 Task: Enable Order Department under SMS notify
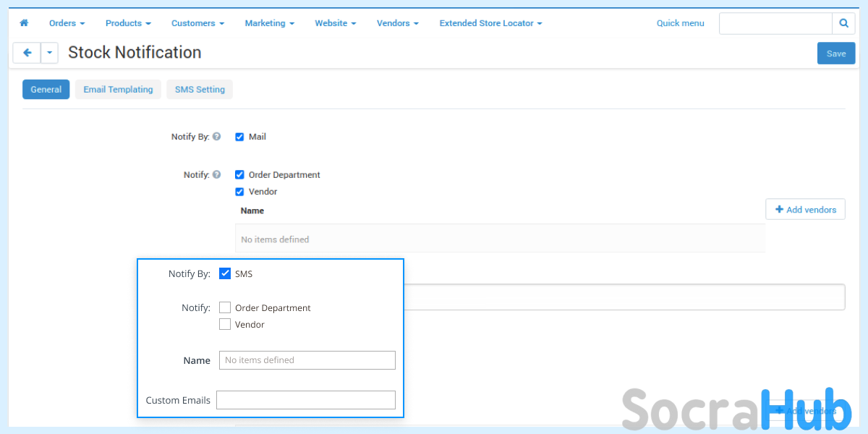pyautogui.click(x=225, y=307)
